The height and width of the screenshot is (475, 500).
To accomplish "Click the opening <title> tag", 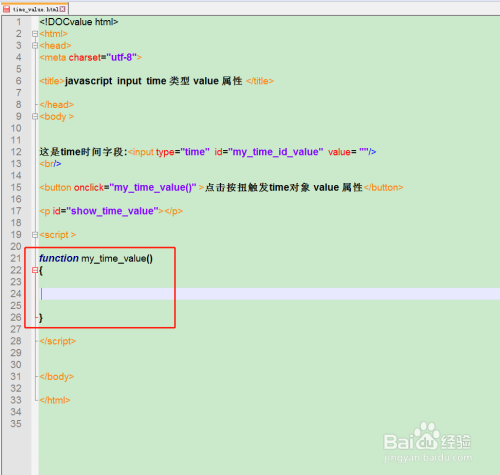I will point(52,81).
